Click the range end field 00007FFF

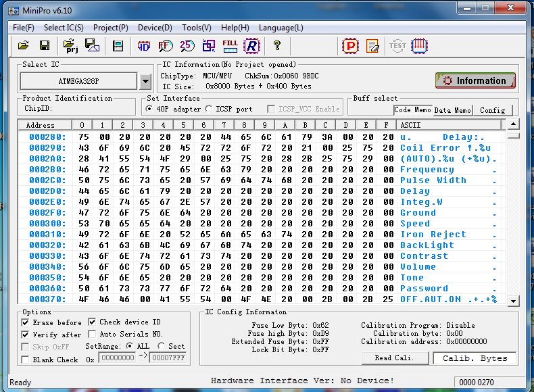pos(168,358)
